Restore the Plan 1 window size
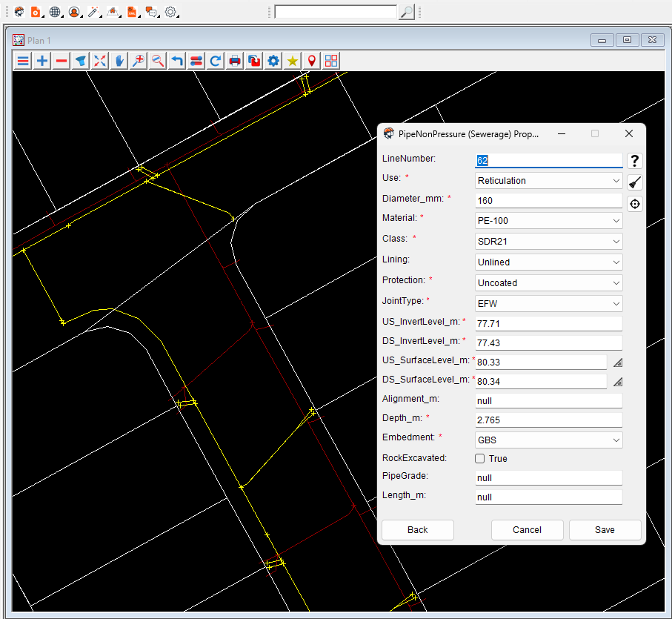The image size is (672, 619). (x=627, y=40)
